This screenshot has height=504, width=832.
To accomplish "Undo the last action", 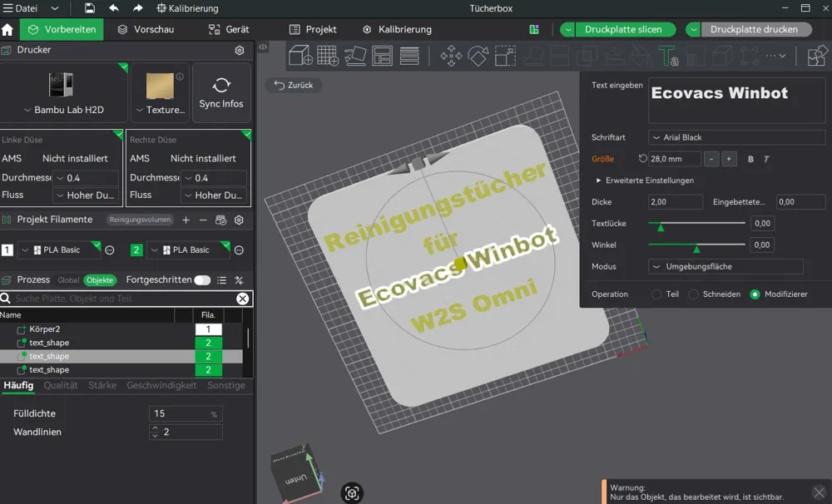I will tap(113, 8).
